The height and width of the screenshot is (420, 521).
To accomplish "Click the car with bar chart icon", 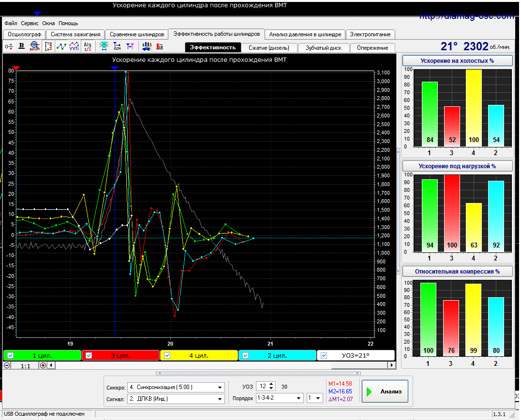I will tap(147, 46).
